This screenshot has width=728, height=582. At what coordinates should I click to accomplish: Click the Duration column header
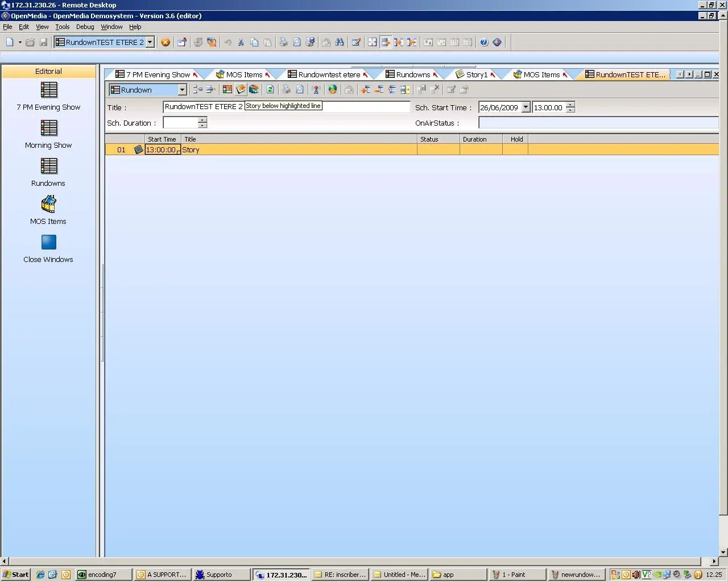pyautogui.click(x=480, y=139)
